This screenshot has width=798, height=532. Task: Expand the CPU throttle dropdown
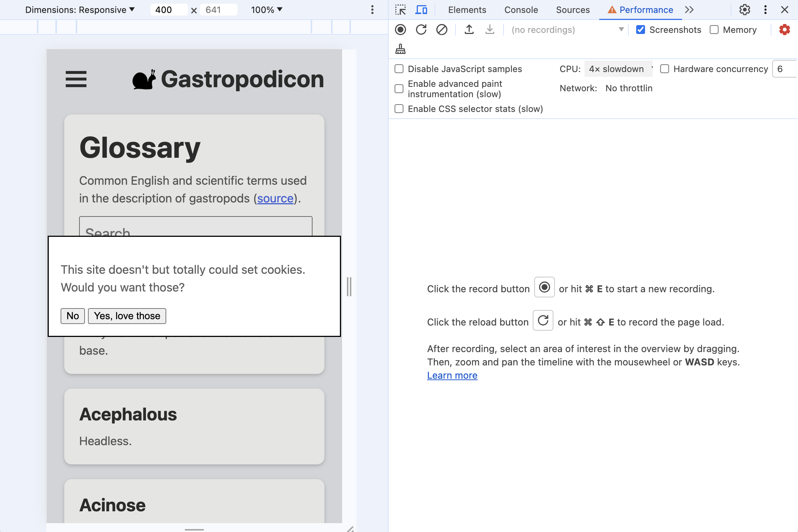(x=618, y=68)
